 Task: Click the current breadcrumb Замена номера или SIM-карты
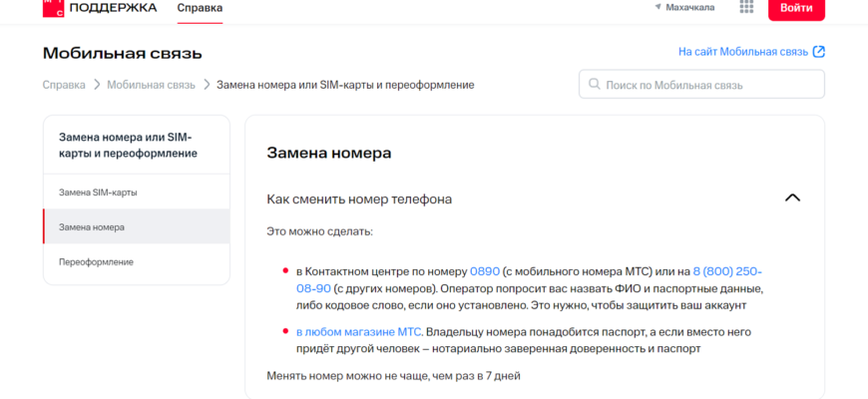(x=345, y=85)
